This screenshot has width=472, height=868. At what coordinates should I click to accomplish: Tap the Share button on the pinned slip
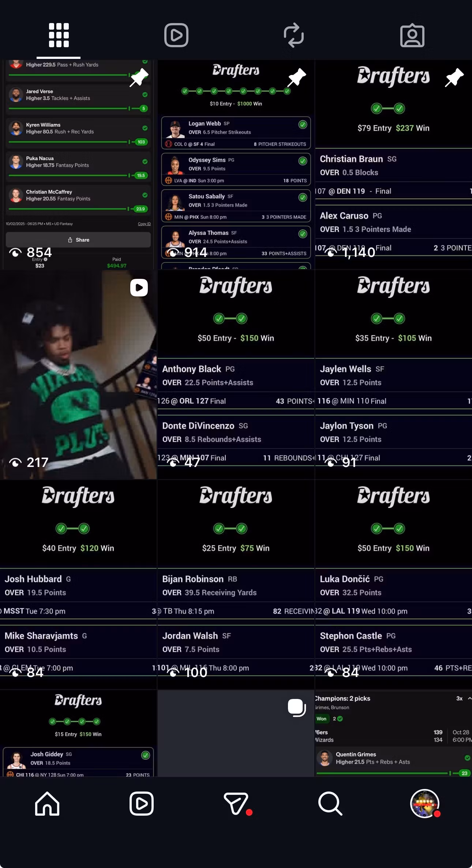[x=78, y=240]
